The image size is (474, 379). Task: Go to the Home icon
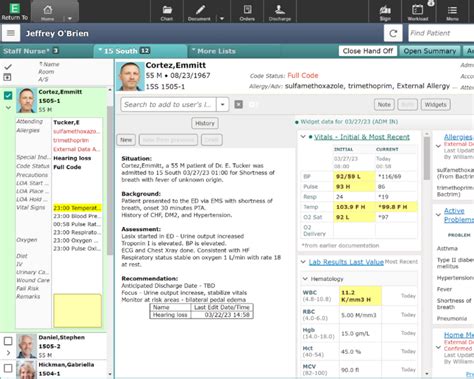[48, 10]
